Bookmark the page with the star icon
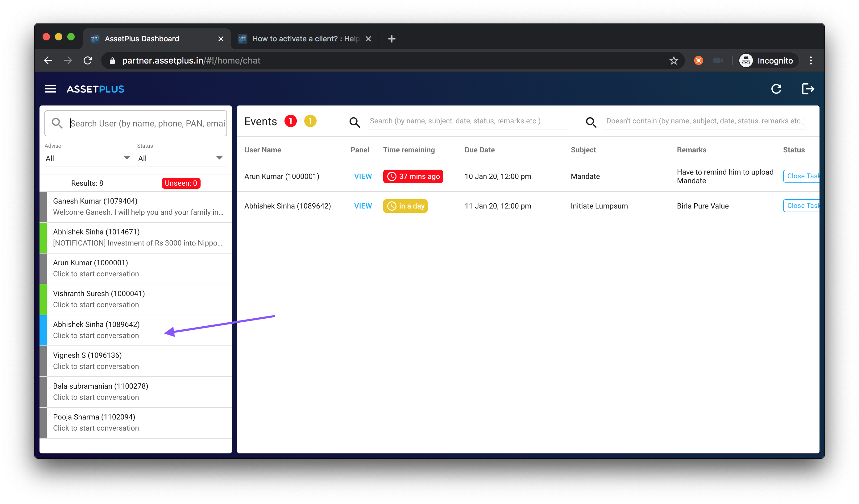859x504 pixels. [674, 61]
